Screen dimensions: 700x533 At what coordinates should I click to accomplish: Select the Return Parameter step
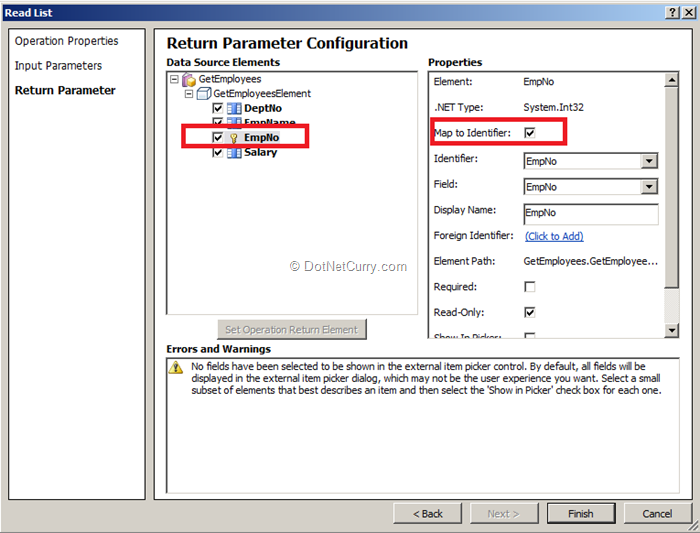click(65, 90)
